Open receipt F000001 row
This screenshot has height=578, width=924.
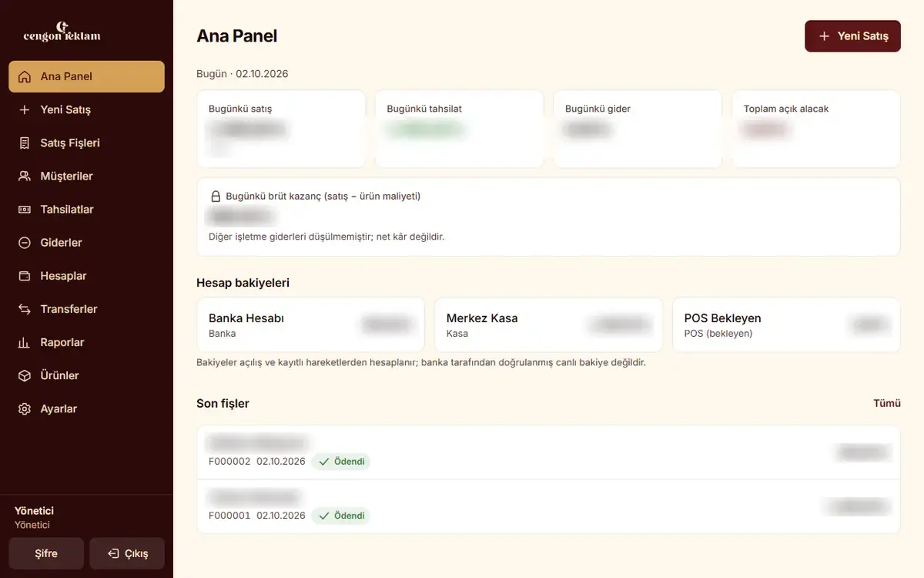point(548,506)
